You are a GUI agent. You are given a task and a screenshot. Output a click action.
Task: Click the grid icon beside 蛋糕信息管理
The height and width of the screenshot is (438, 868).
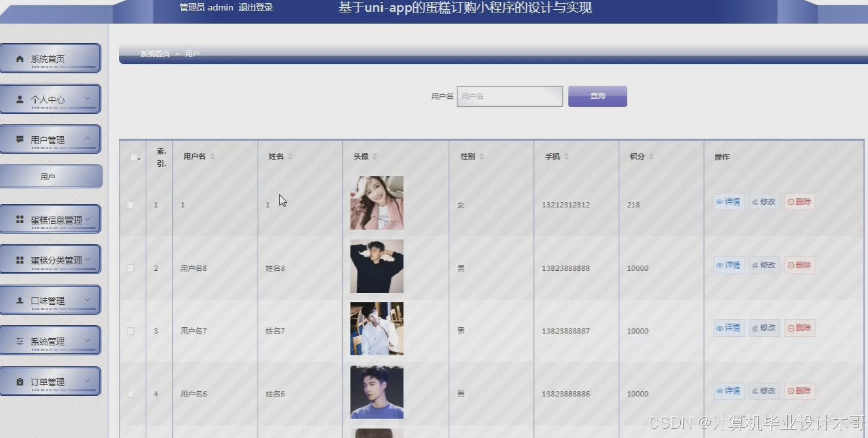point(20,220)
